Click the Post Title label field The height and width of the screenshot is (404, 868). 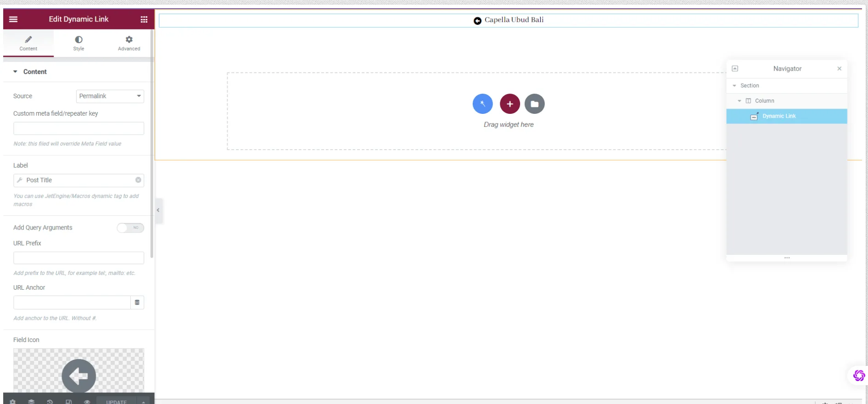point(78,180)
